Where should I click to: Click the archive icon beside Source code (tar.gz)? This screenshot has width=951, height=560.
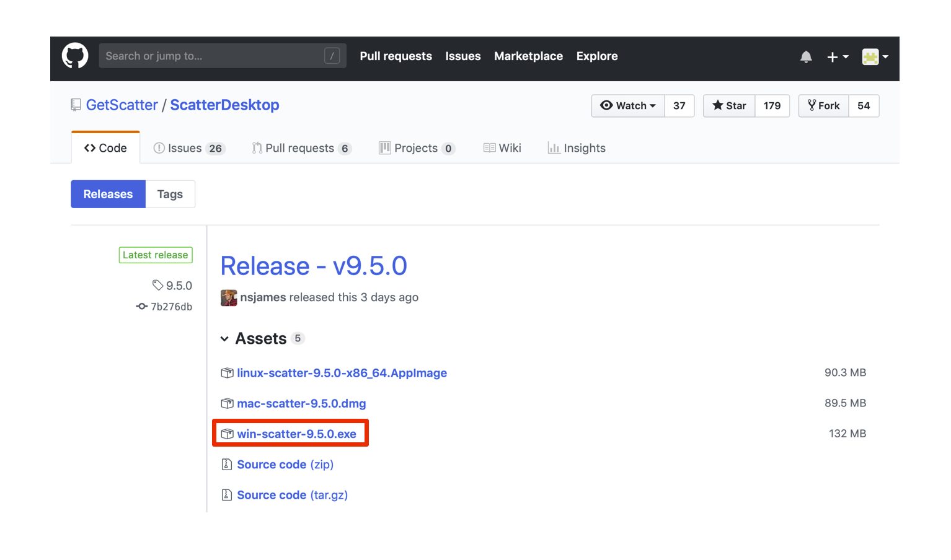(227, 495)
